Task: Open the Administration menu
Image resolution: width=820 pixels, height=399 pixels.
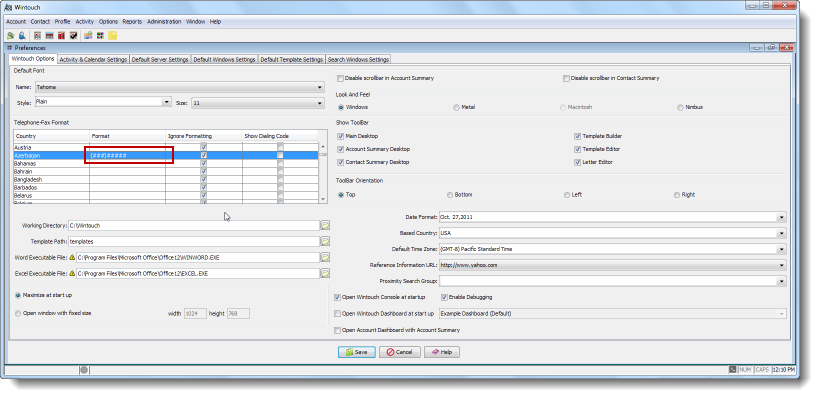Action: tap(164, 22)
